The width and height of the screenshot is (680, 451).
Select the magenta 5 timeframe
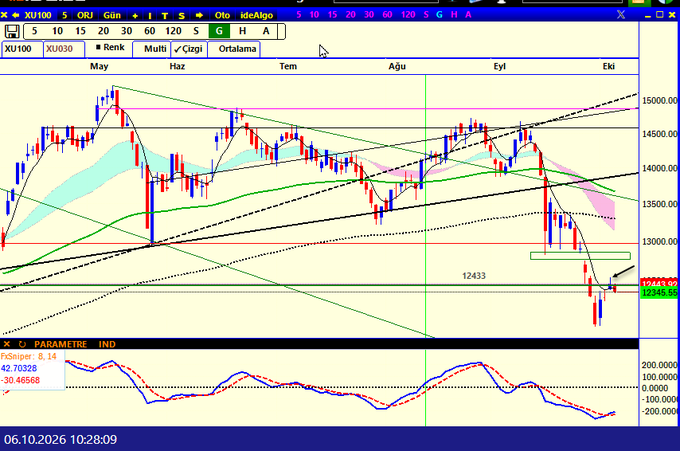pos(298,15)
